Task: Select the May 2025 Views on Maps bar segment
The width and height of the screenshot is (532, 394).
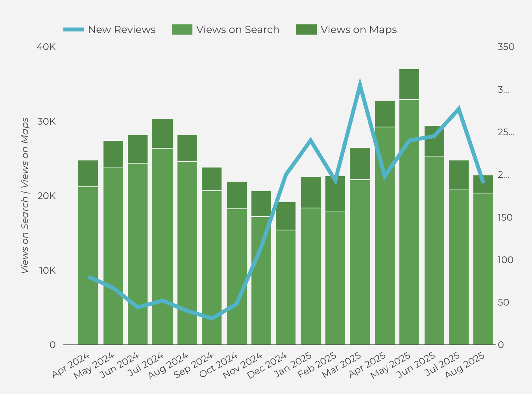Action: point(409,84)
